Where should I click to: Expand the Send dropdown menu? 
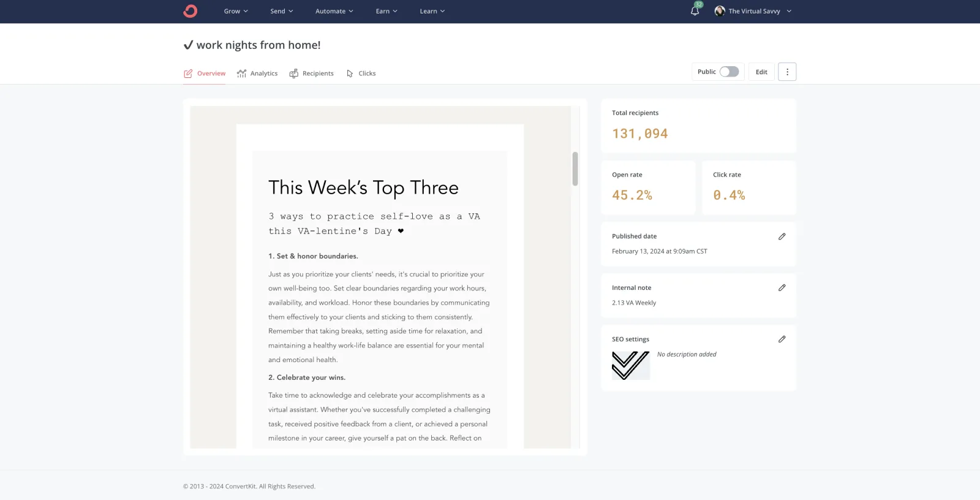click(281, 11)
